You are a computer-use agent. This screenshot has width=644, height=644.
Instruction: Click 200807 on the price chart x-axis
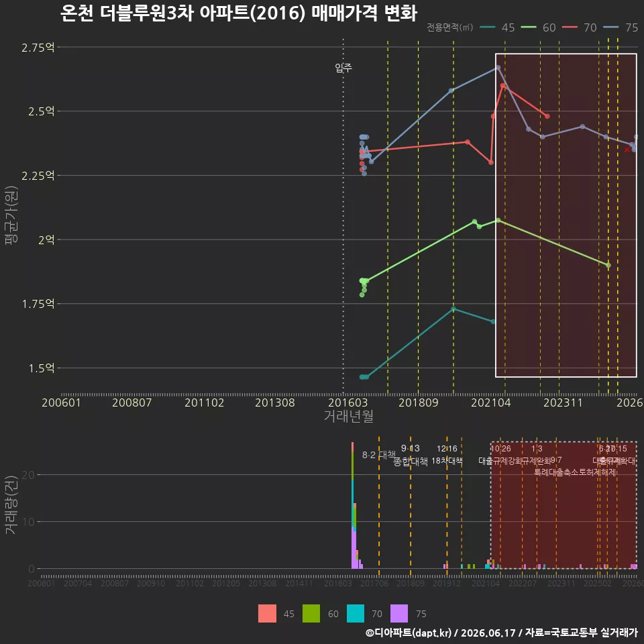(132, 402)
